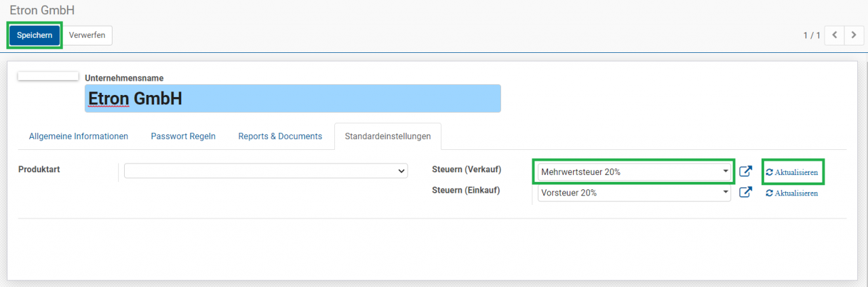The image size is (868, 287).
Task: Click Aktualisieren next to Steuern (Einkauf)
Action: tap(792, 193)
